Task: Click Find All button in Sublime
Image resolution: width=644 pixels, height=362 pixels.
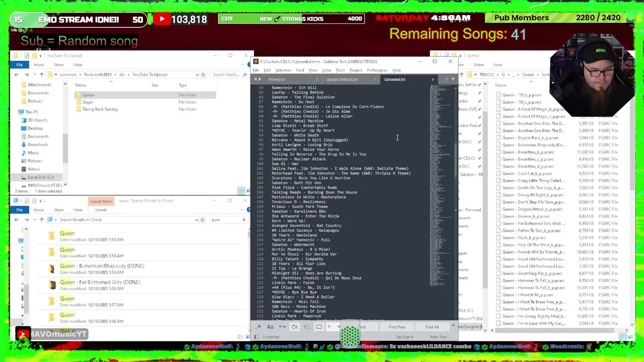Action: 432,327
